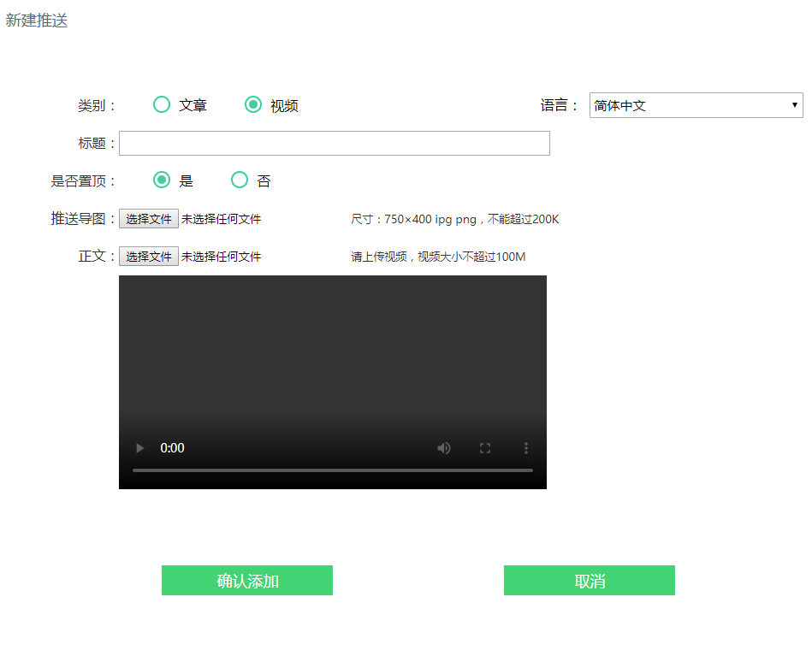
Task: Click the 是否置顶 label
Action: click(x=83, y=180)
